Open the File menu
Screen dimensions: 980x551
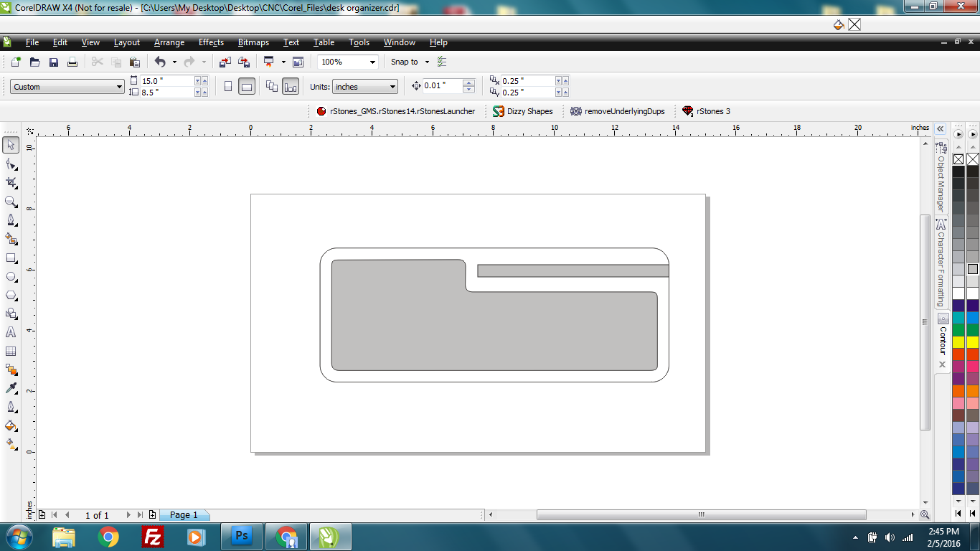click(32, 42)
